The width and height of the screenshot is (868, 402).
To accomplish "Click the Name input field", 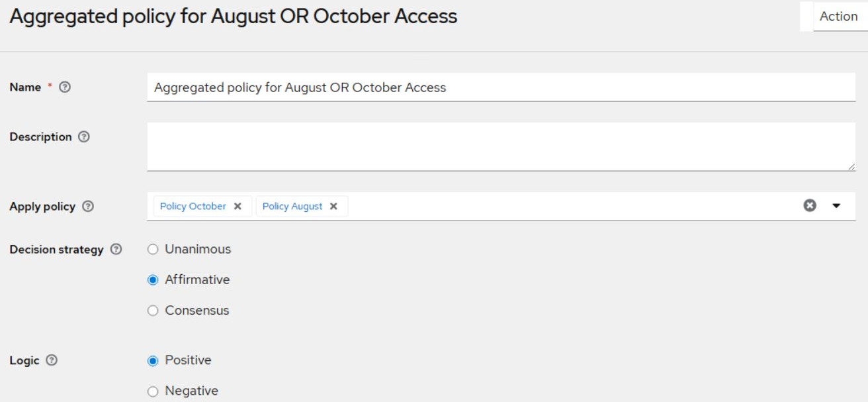I will tap(500, 87).
